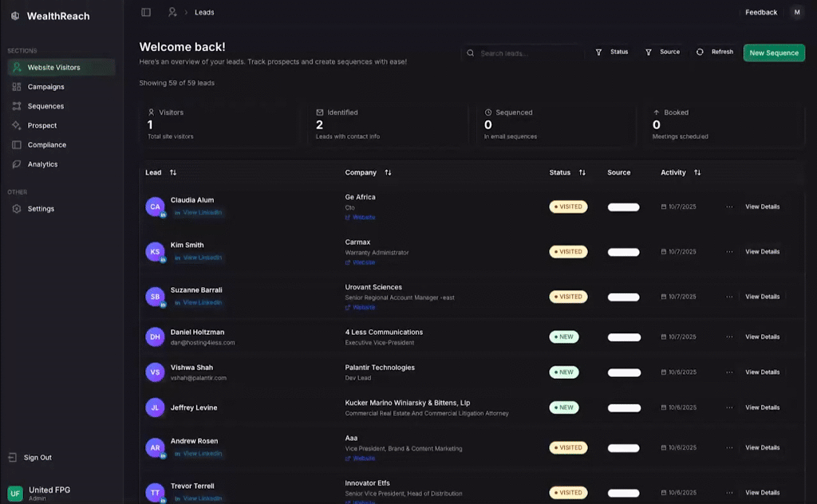
Task: Sort the table by Lead column
Action: [173, 172]
